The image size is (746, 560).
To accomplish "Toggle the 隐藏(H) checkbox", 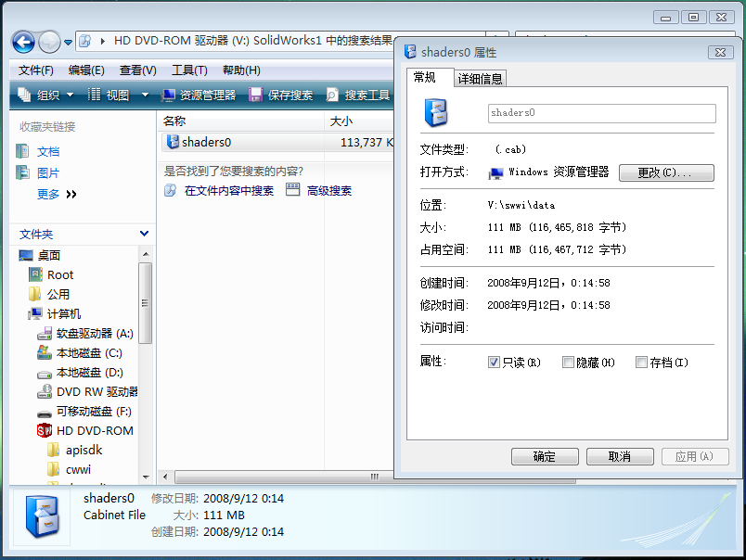I will pos(568,363).
